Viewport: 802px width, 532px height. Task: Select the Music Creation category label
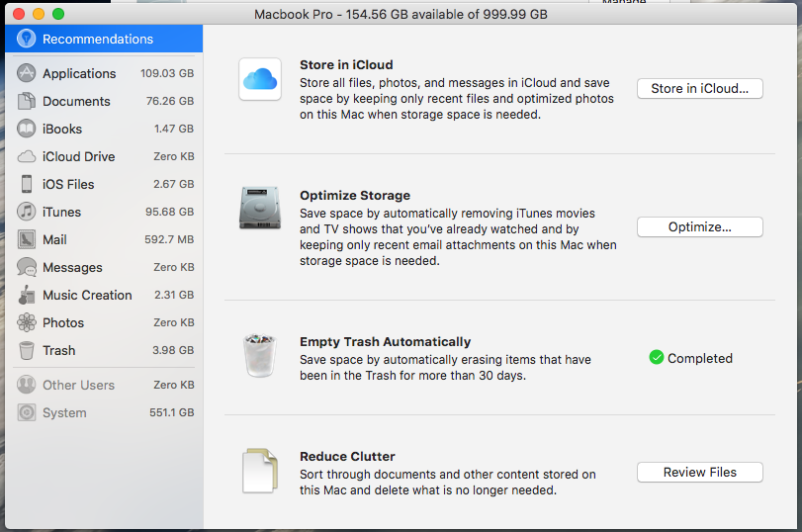click(87, 295)
